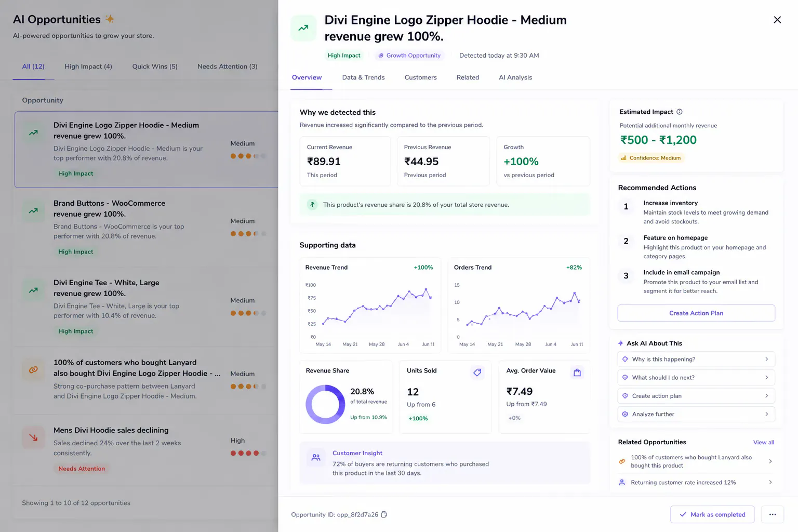This screenshot has height=532, width=798.
Task: Click the link icon for Lanyard co-purchase opportunity
Action: pos(33,370)
